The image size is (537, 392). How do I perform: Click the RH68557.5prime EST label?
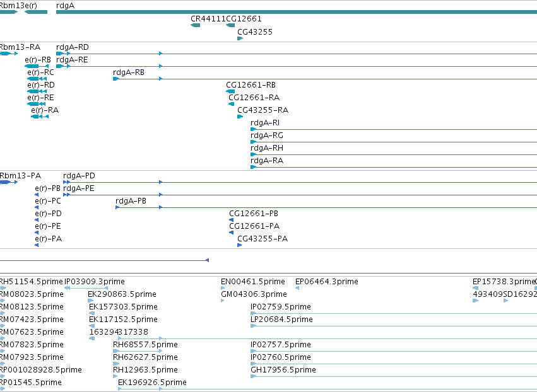click(145, 345)
